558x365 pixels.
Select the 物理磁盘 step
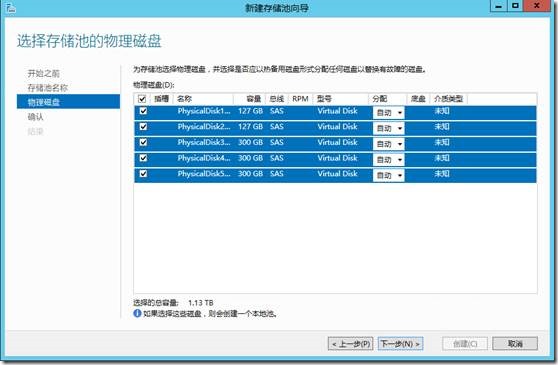coord(68,102)
